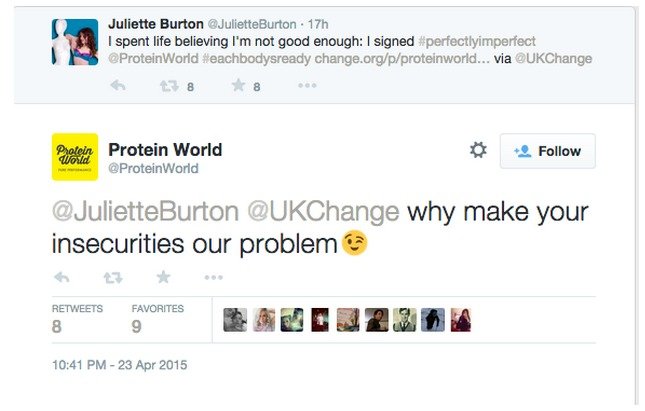Open Juliette Burton's profile picture

[x=75, y=42]
